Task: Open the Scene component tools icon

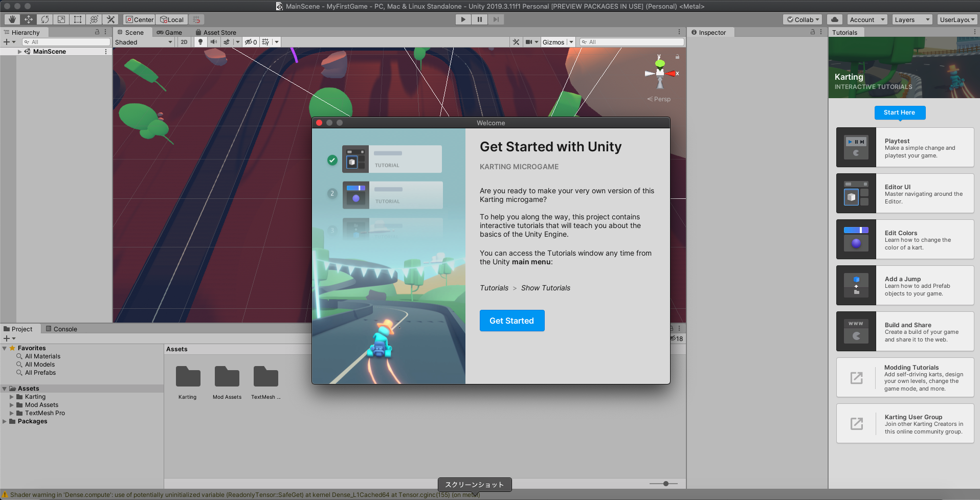Action: pos(516,42)
